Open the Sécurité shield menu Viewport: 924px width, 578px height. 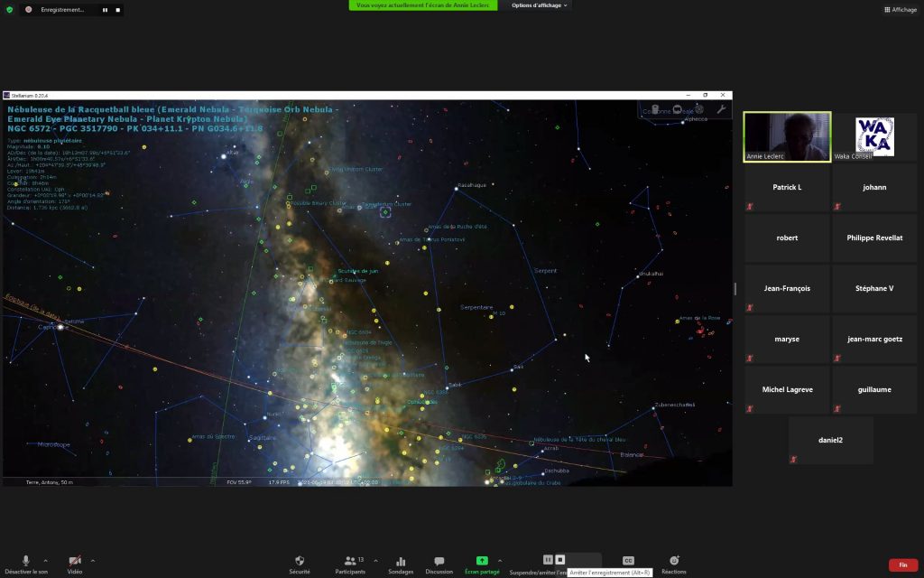(x=300, y=564)
